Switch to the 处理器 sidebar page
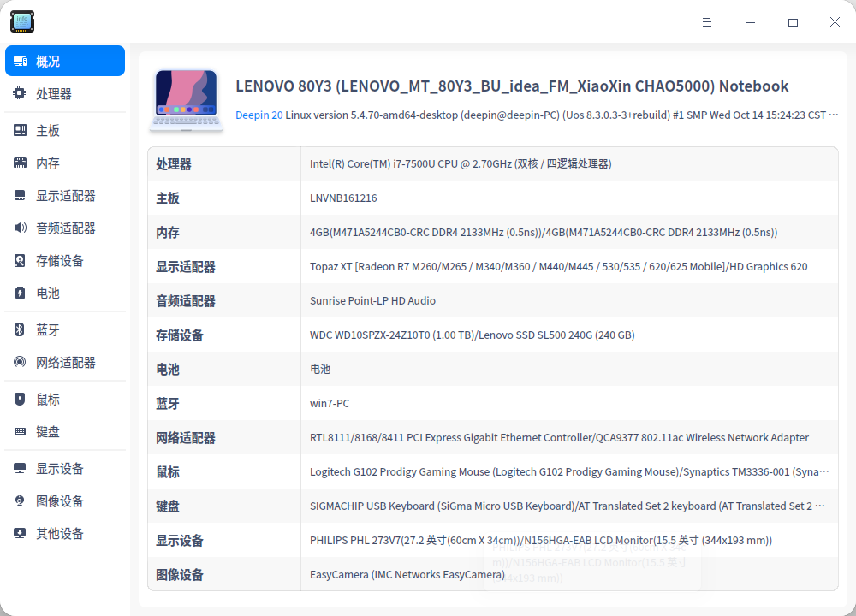The image size is (856, 616). 65,93
